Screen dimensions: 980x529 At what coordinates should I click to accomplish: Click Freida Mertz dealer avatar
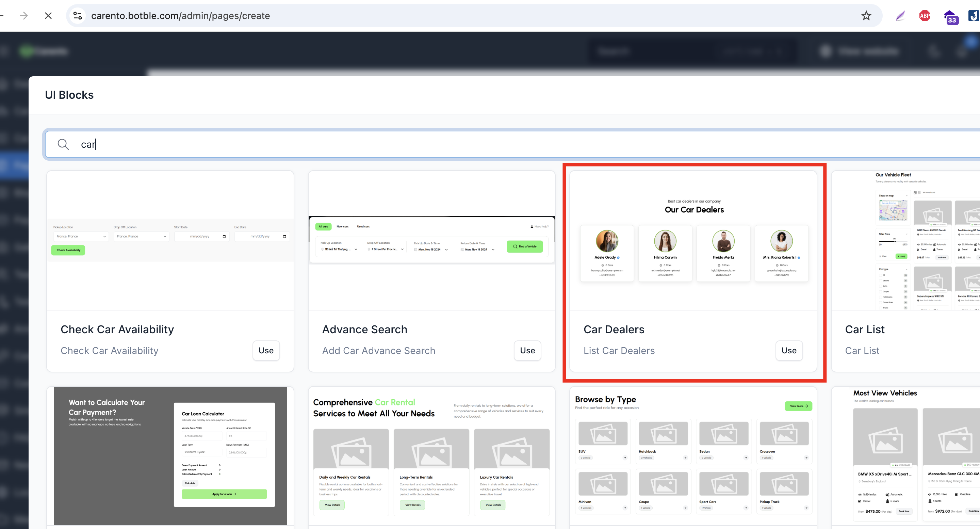coord(723,241)
